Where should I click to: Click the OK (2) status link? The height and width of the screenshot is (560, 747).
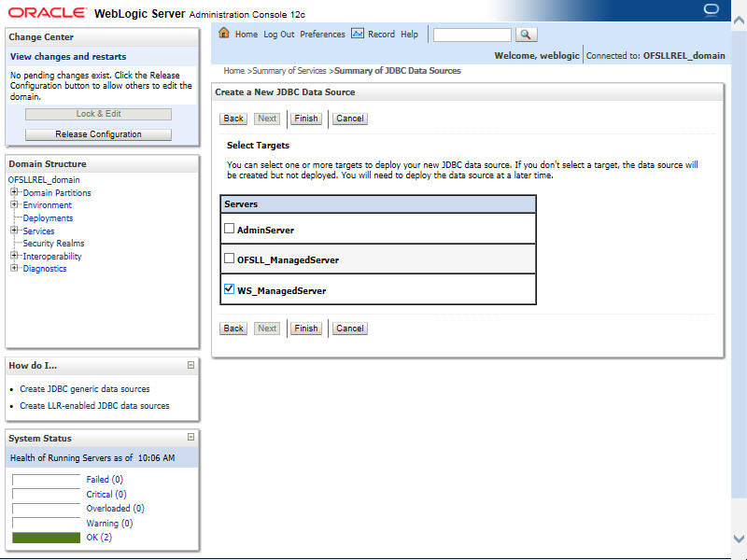99,538
